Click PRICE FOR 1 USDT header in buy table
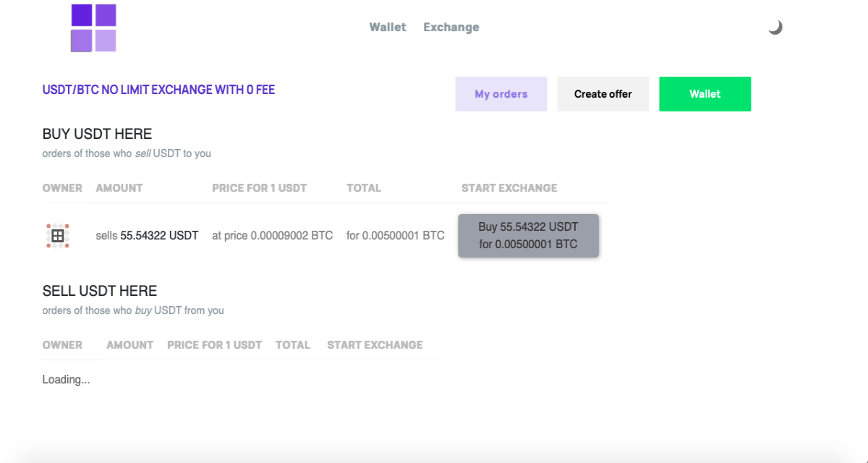Screen dimensions: 868x463 [260, 188]
